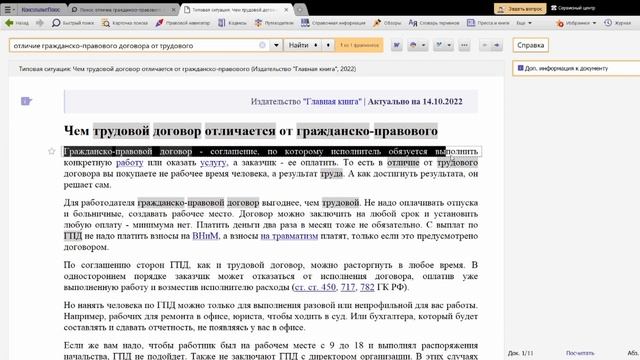Screen dimensions: 640x360
Task: Click the Док. 1/11 status indicator
Action: tap(520, 353)
